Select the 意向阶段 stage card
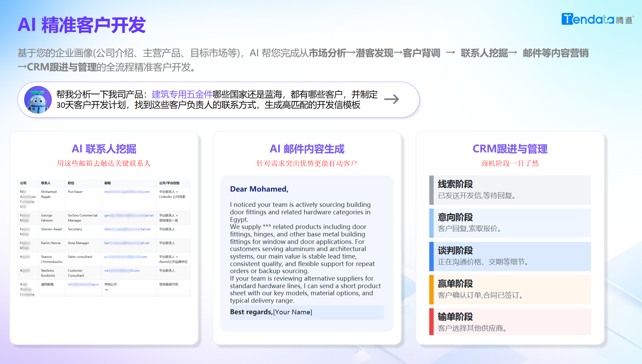642x364 pixels. coord(510,223)
